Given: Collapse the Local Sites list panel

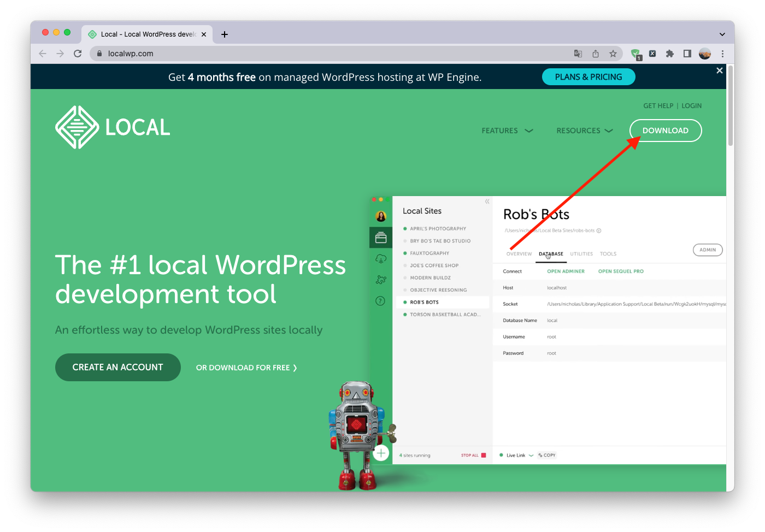Looking at the screenshot, I should [487, 202].
